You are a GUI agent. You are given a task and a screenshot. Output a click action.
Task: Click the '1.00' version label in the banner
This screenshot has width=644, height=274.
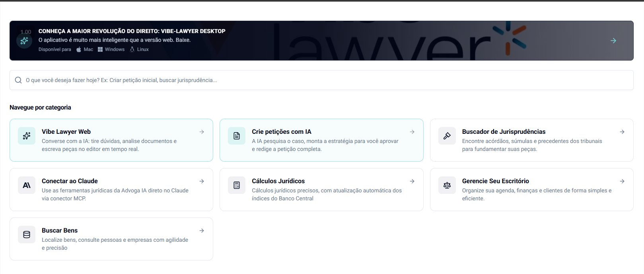(x=26, y=32)
